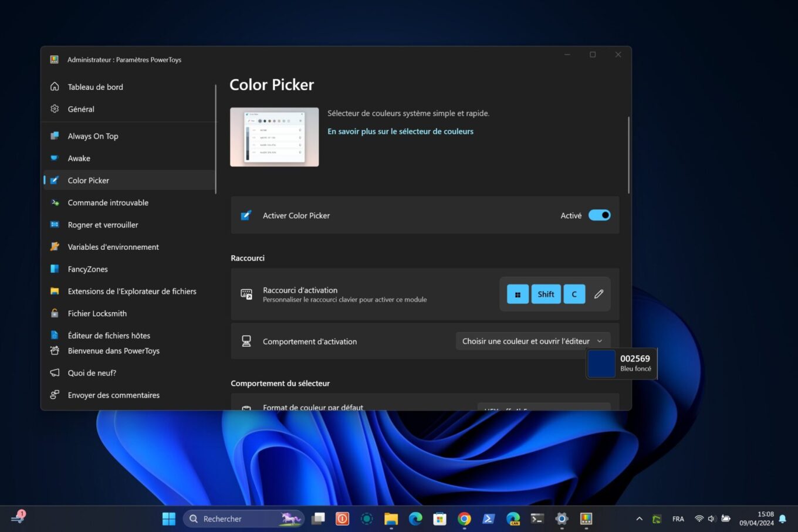Edit the activation shortcut with pencil icon

[598, 294]
